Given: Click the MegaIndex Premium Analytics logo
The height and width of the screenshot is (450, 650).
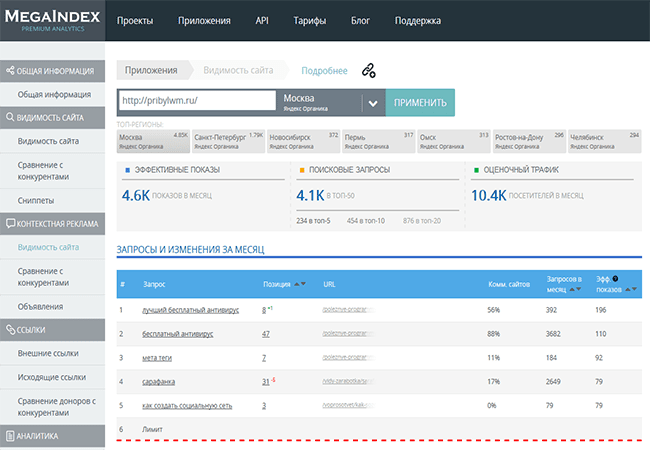Looking at the screenshot, I should [x=53, y=20].
